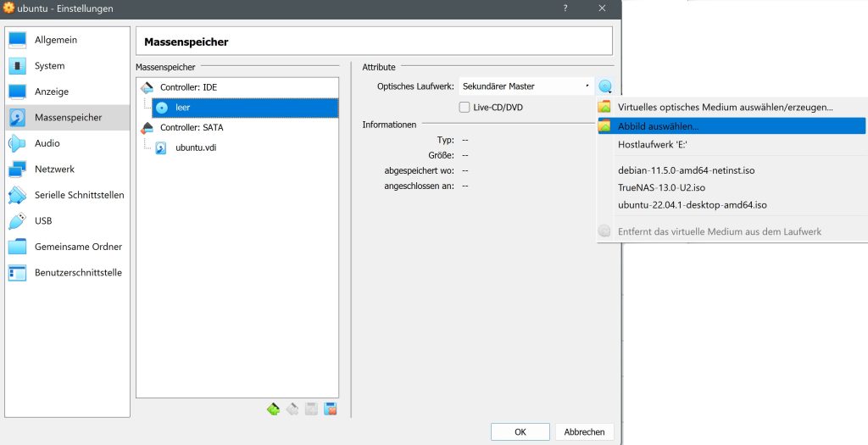The image size is (868, 445).
Task: Click the remove controller icon
Action: tap(292, 409)
